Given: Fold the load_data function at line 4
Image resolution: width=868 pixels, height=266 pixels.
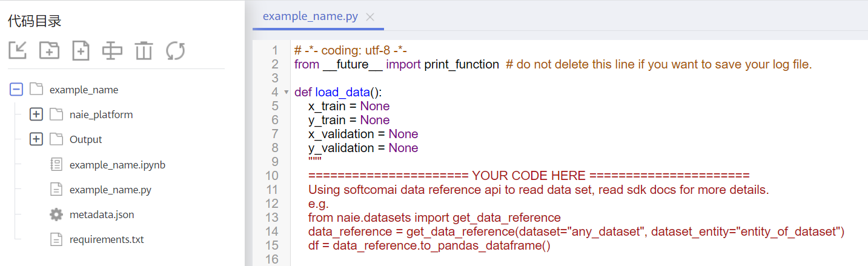Looking at the screenshot, I should click(286, 93).
